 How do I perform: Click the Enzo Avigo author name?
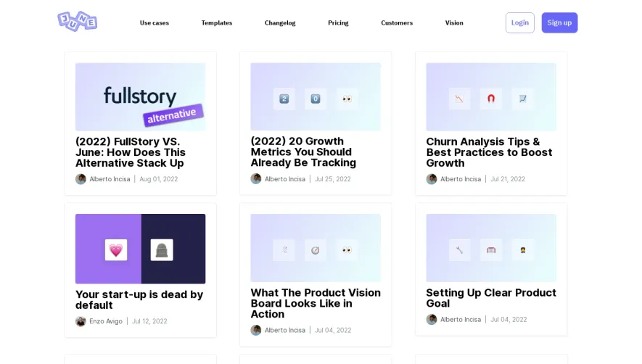pos(106,321)
